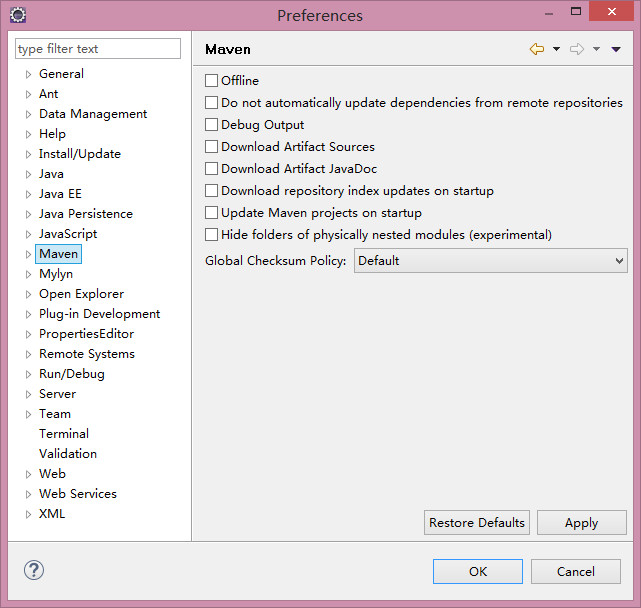Select Open Explorer in the tree

point(81,294)
